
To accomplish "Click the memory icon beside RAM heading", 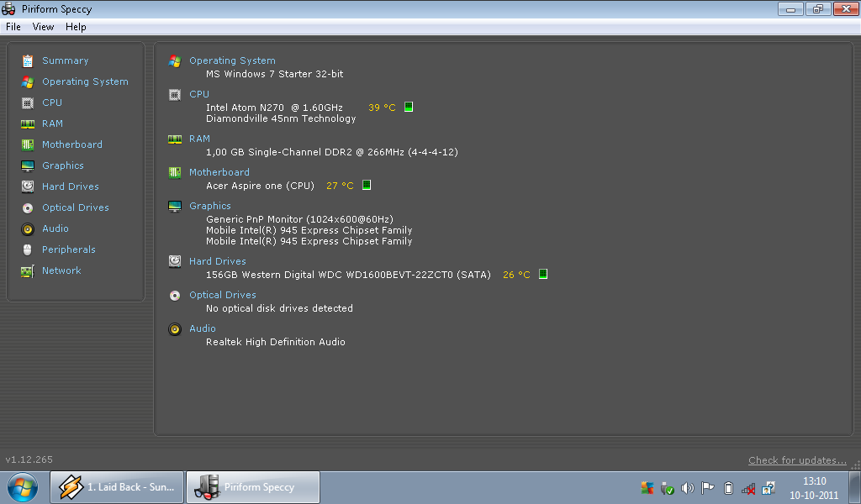I will [175, 139].
